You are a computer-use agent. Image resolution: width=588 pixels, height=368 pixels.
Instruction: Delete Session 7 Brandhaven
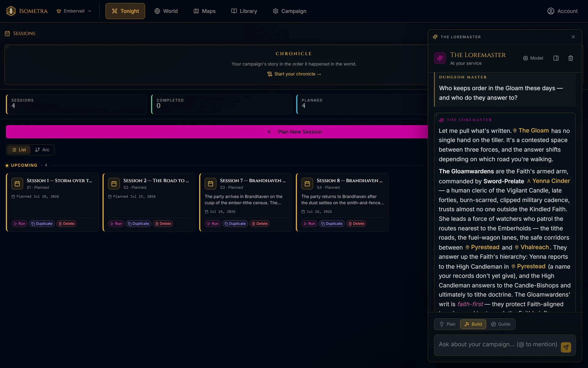tap(260, 224)
